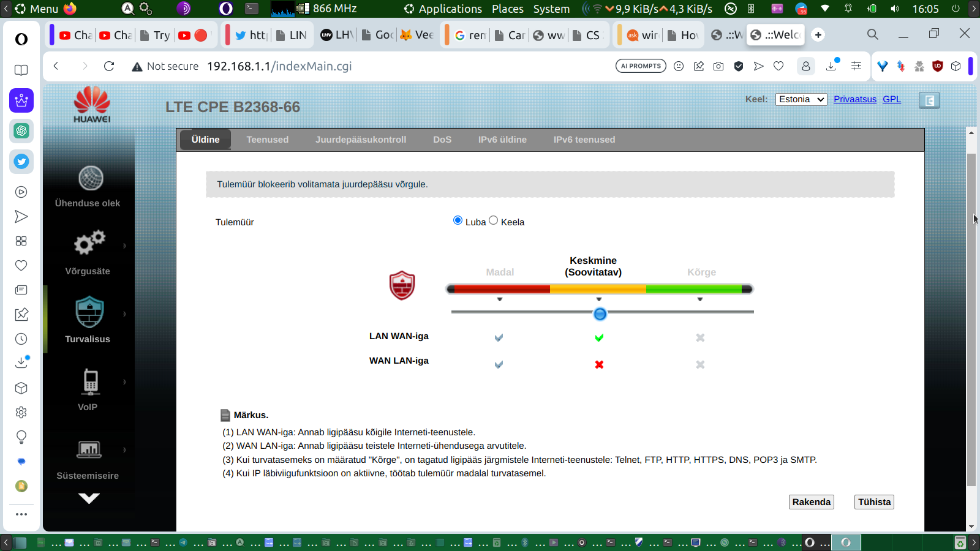
Task: Open the VoIP phone icon
Action: pos(91,381)
